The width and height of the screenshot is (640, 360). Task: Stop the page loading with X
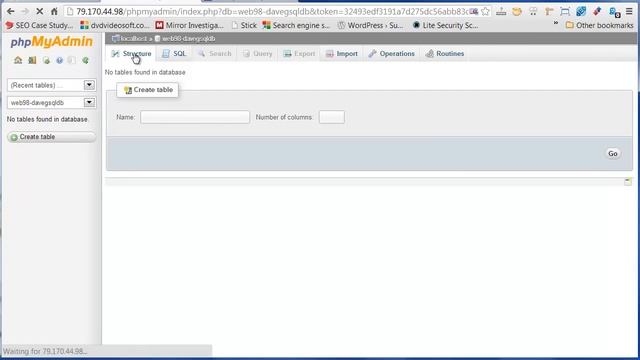click(40, 11)
